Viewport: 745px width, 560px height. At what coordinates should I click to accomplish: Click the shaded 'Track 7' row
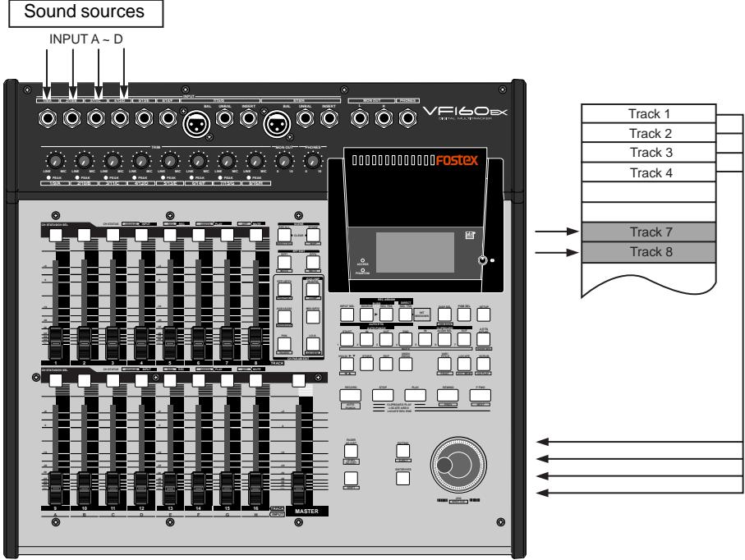point(649,232)
